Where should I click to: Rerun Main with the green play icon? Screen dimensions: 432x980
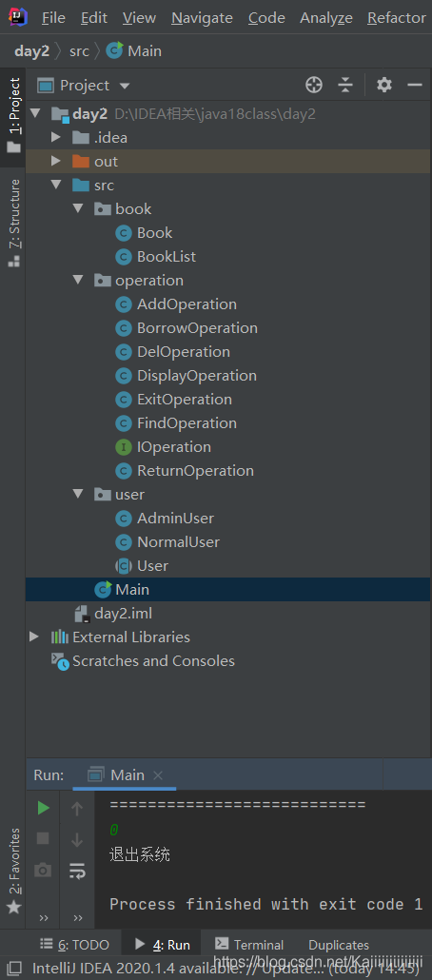[x=43, y=808]
